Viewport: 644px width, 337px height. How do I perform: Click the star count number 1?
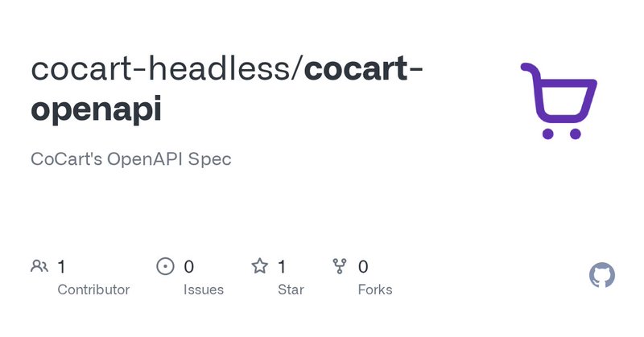(282, 266)
